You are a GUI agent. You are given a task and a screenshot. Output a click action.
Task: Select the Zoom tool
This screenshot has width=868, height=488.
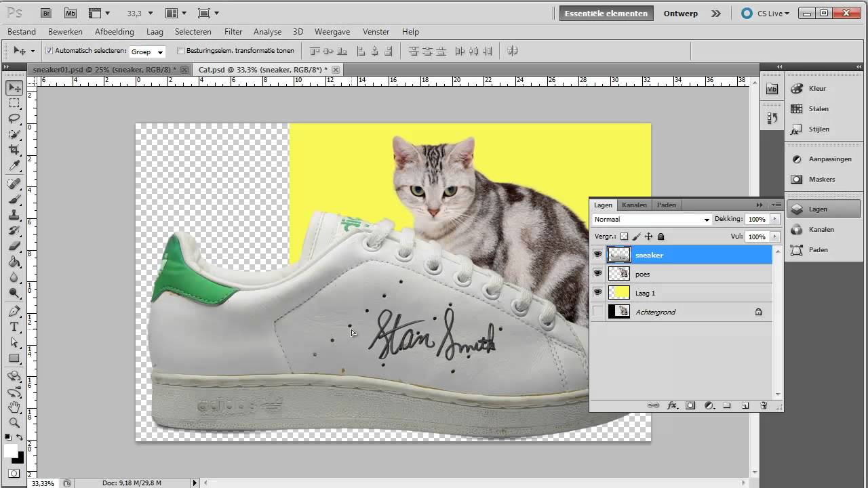click(x=14, y=423)
